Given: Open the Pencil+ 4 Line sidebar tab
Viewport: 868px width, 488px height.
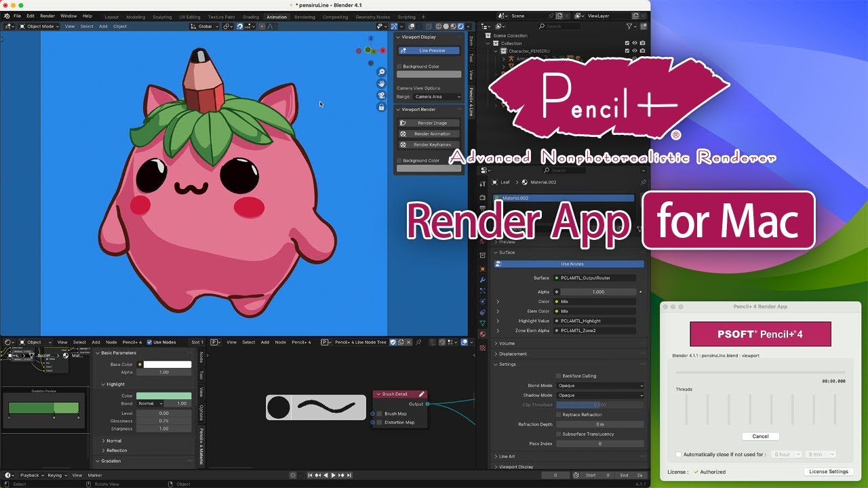Looking at the screenshot, I should 471,102.
